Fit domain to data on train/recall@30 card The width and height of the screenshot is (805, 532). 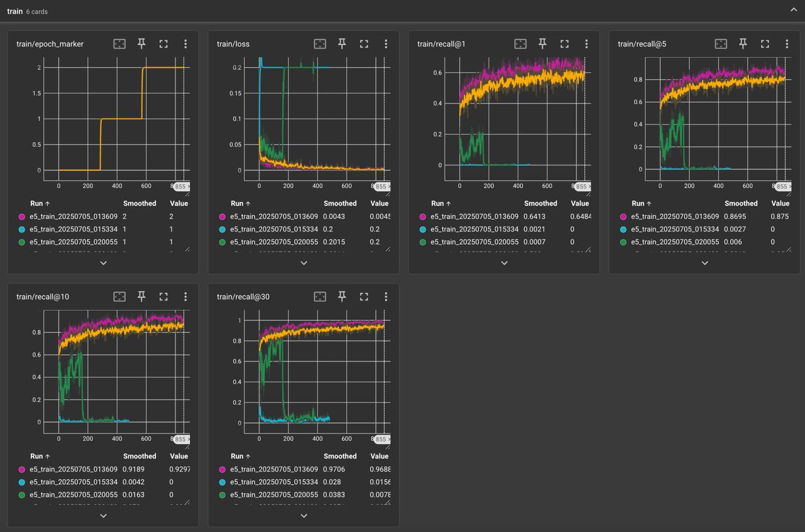point(320,296)
